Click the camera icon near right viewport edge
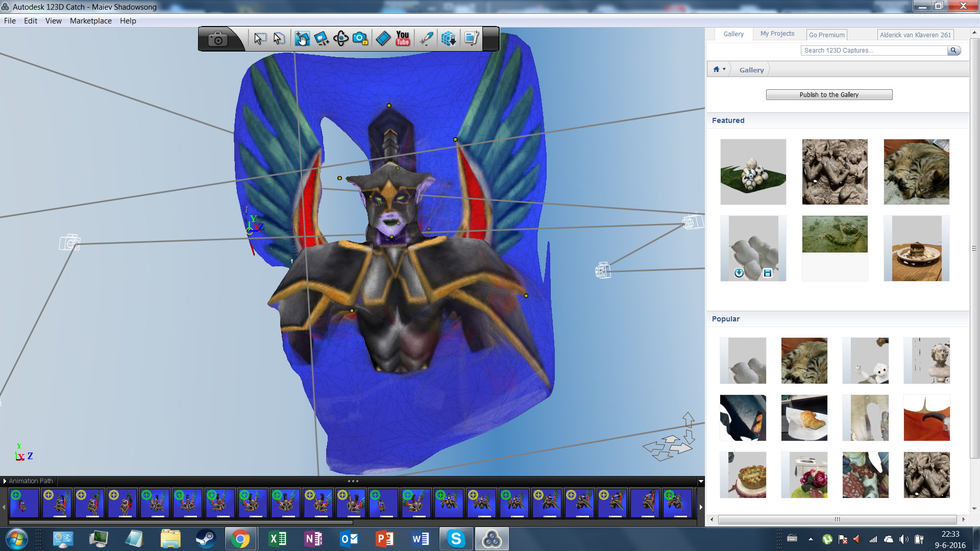The image size is (980, 551). 693,221
